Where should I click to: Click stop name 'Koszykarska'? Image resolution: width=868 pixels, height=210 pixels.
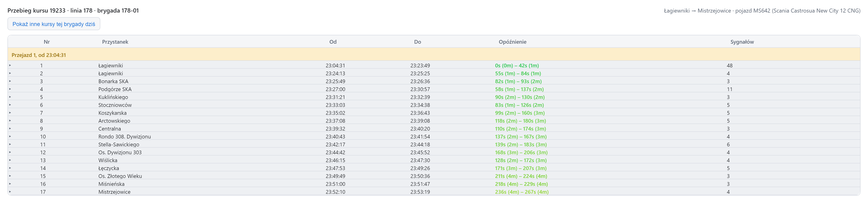pyautogui.click(x=113, y=113)
